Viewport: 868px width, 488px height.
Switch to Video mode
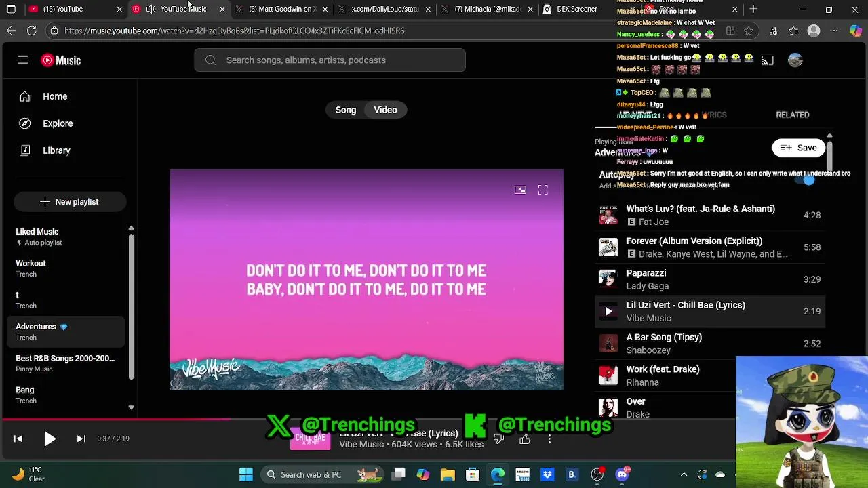point(385,110)
